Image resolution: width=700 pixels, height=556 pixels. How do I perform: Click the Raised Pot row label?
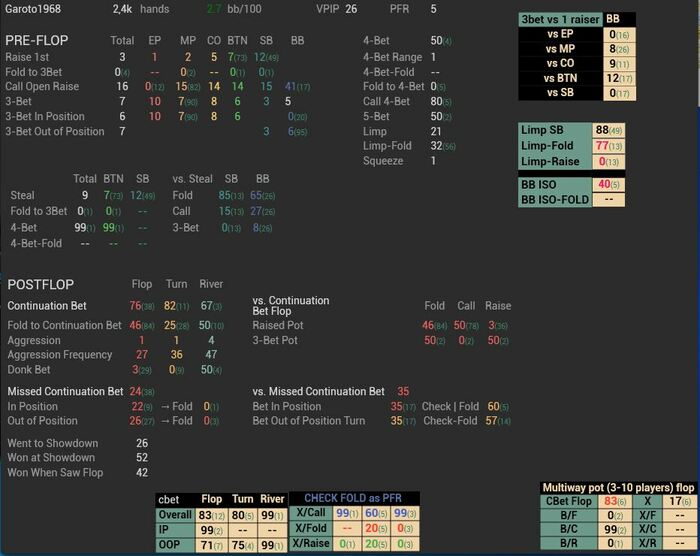[x=278, y=326]
